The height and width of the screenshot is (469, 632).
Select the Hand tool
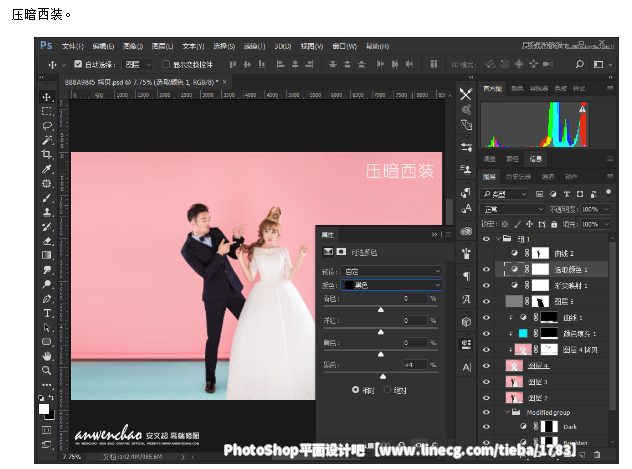47,356
